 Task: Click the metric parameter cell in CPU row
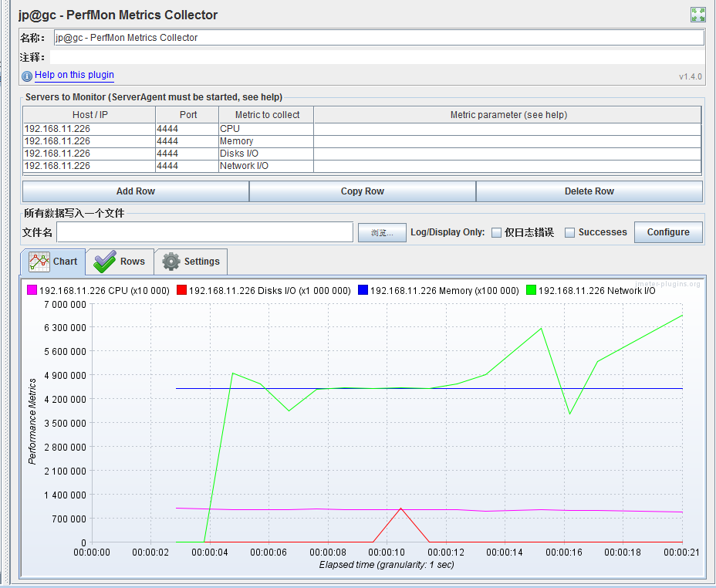(508, 129)
